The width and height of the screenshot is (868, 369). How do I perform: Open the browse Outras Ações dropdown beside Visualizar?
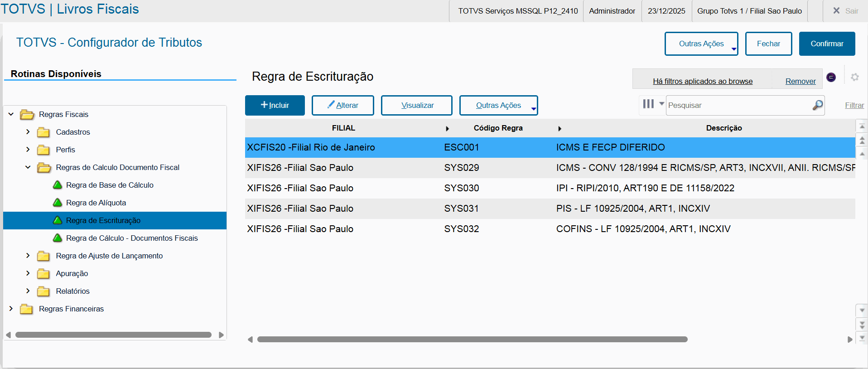click(x=498, y=105)
